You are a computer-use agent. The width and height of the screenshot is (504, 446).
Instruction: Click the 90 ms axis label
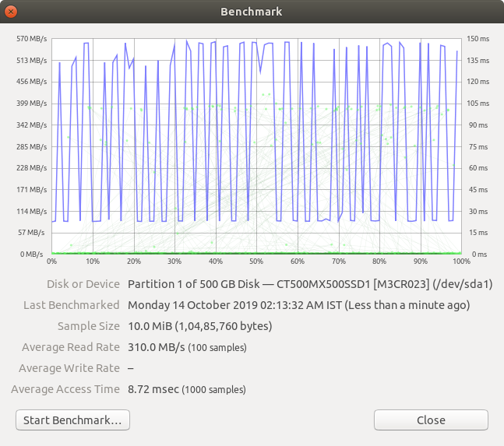pos(478,125)
